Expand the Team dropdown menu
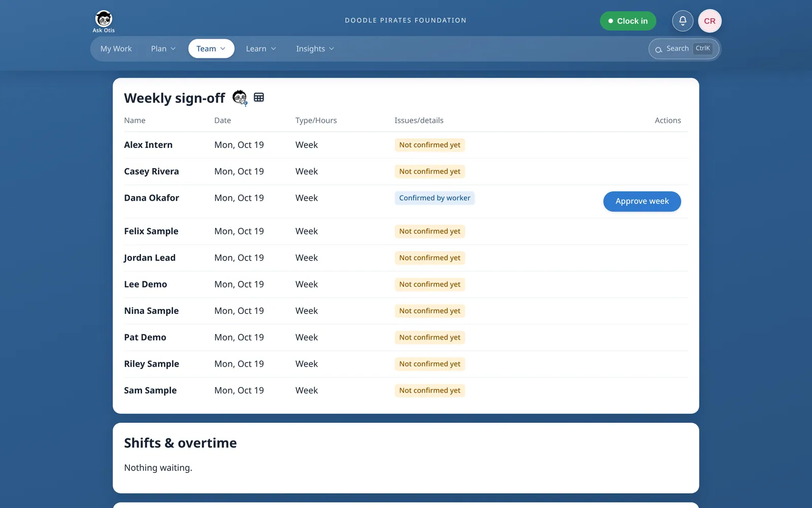 click(x=211, y=49)
